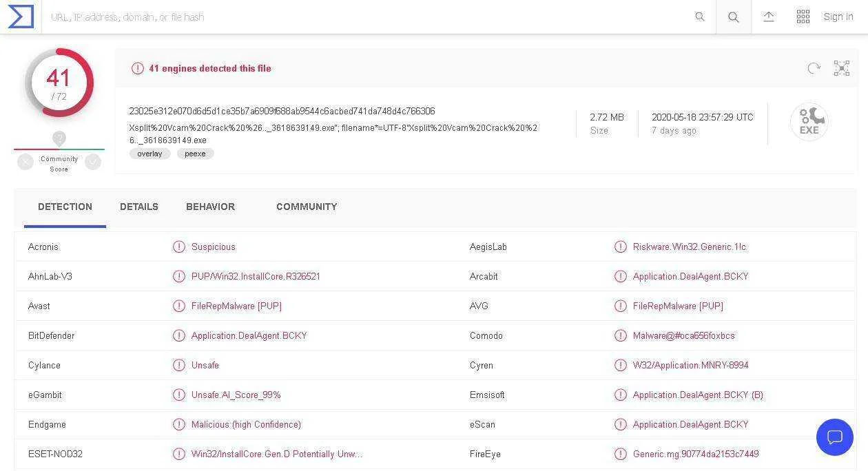Image resolution: width=868 pixels, height=471 pixels.
Task: Click the Sign in link
Action: pyautogui.click(x=838, y=17)
